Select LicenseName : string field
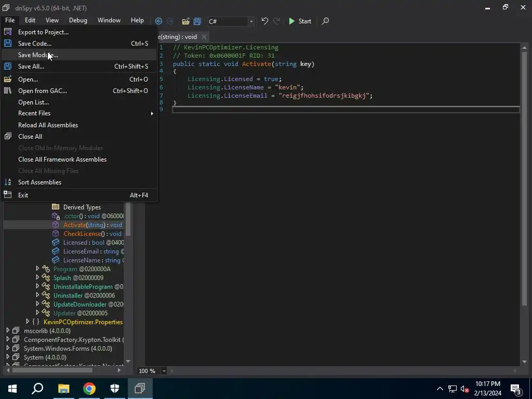This screenshot has width=532, height=399. 94,260
